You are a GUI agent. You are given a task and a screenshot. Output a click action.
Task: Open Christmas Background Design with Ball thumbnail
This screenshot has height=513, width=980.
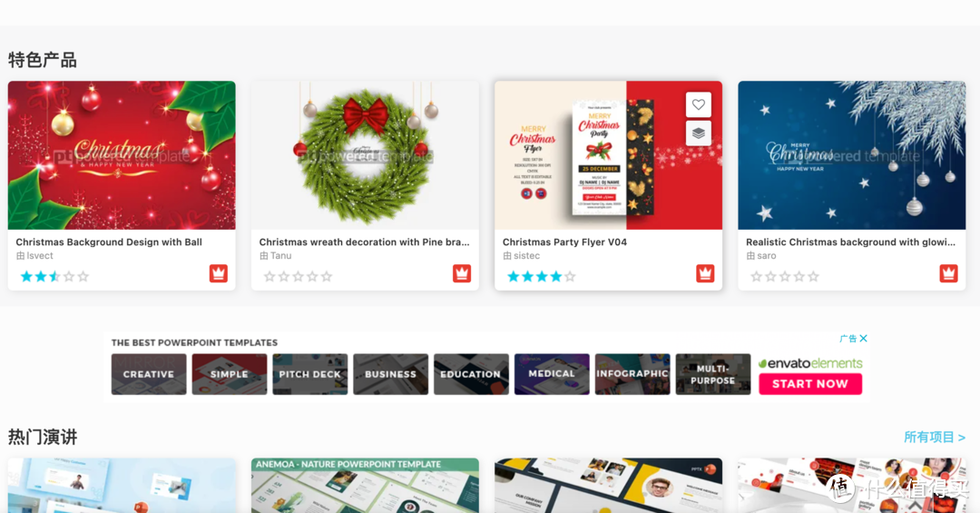point(122,155)
